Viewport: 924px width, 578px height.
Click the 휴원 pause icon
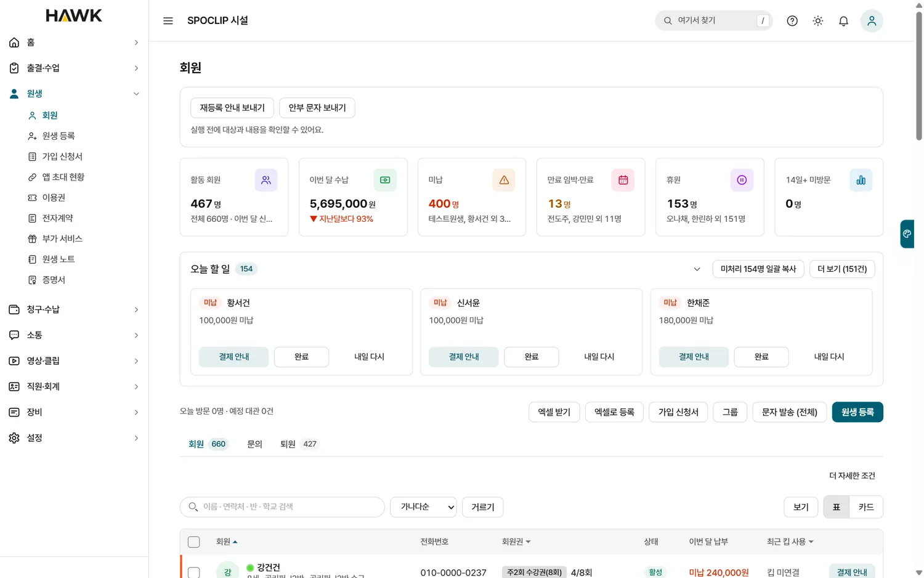point(742,180)
